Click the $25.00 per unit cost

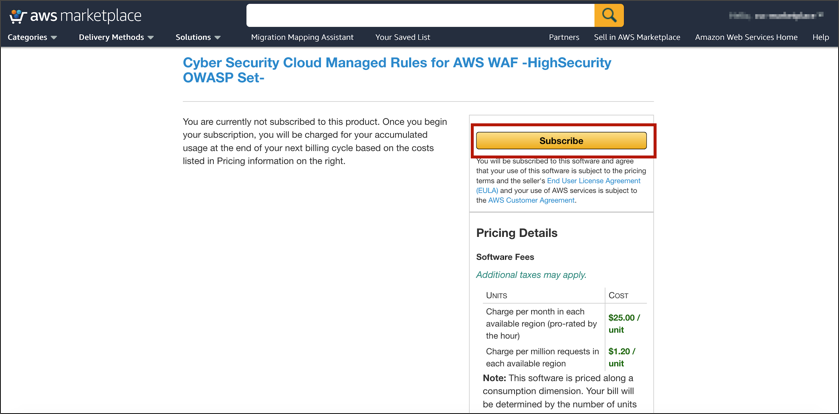click(x=624, y=323)
